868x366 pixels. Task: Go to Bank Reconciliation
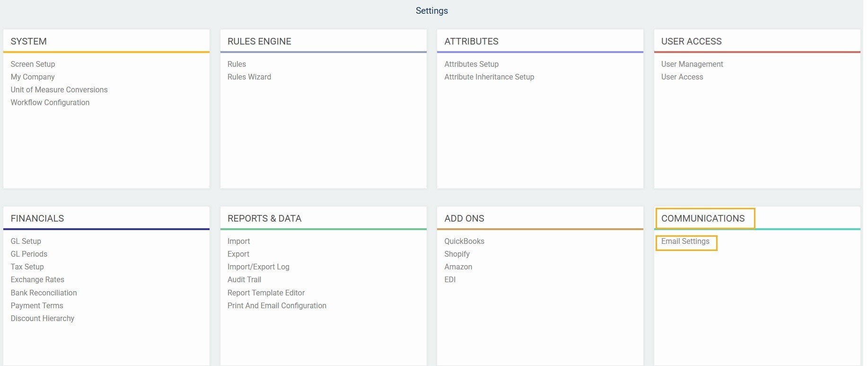(44, 293)
